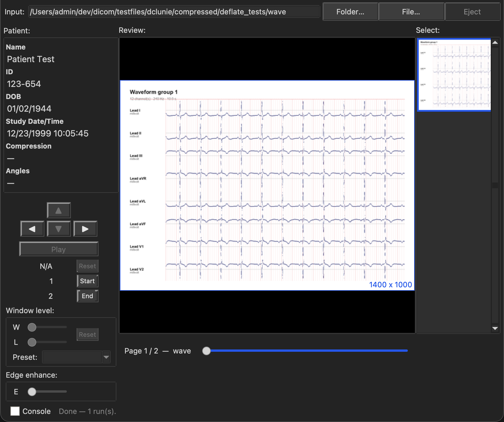Image resolution: width=504 pixels, height=422 pixels.
Task: Click the 'Waveform group 1' title
Action: 154,92
